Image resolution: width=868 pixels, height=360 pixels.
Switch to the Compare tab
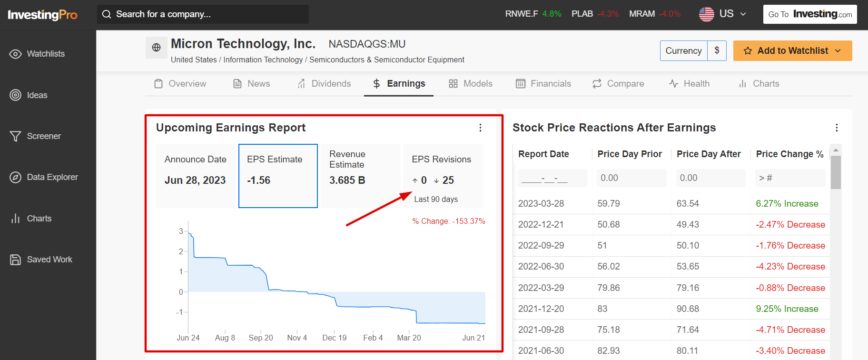coord(618,84)
